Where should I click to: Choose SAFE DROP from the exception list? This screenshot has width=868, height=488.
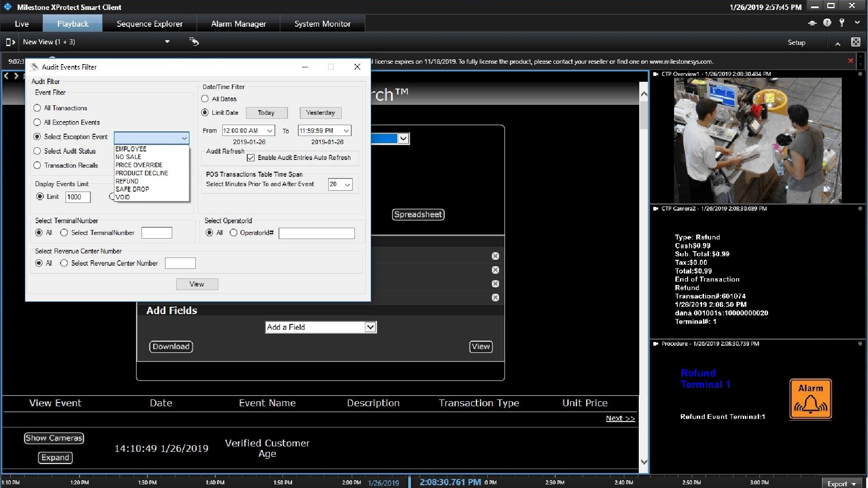[x=132, y=189]
